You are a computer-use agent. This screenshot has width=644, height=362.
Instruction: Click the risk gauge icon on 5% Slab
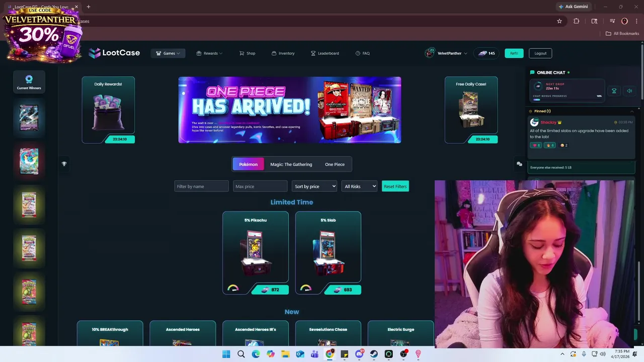(x=305, y=288)
